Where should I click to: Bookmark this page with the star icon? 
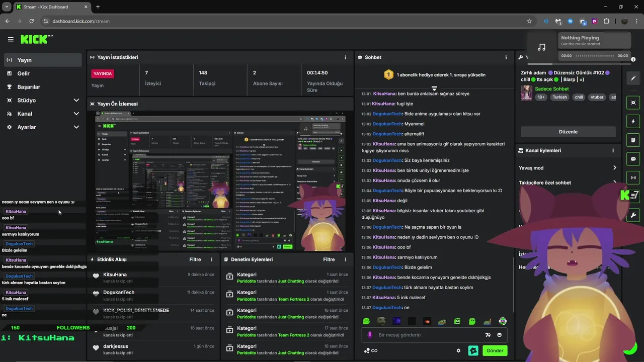coord(529,21)
